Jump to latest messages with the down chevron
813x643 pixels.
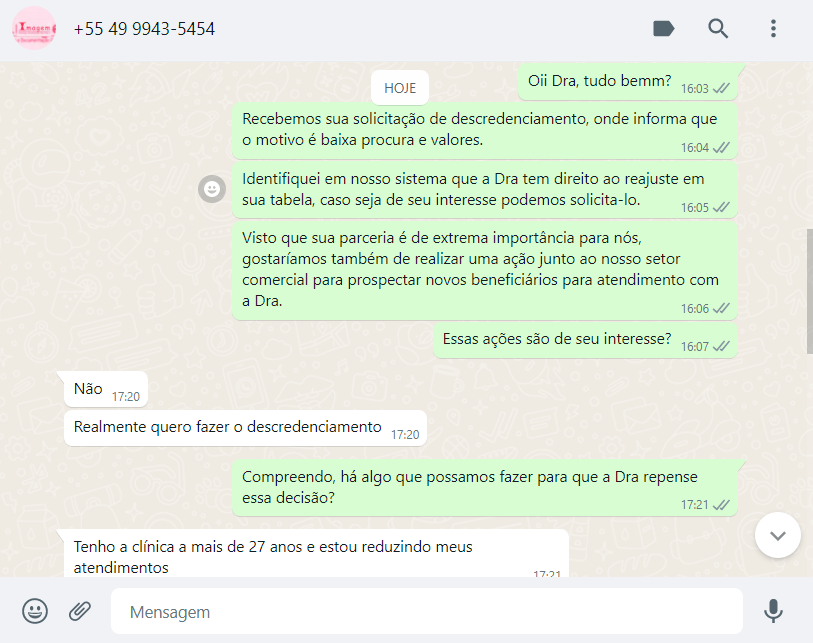pos(778,535)
